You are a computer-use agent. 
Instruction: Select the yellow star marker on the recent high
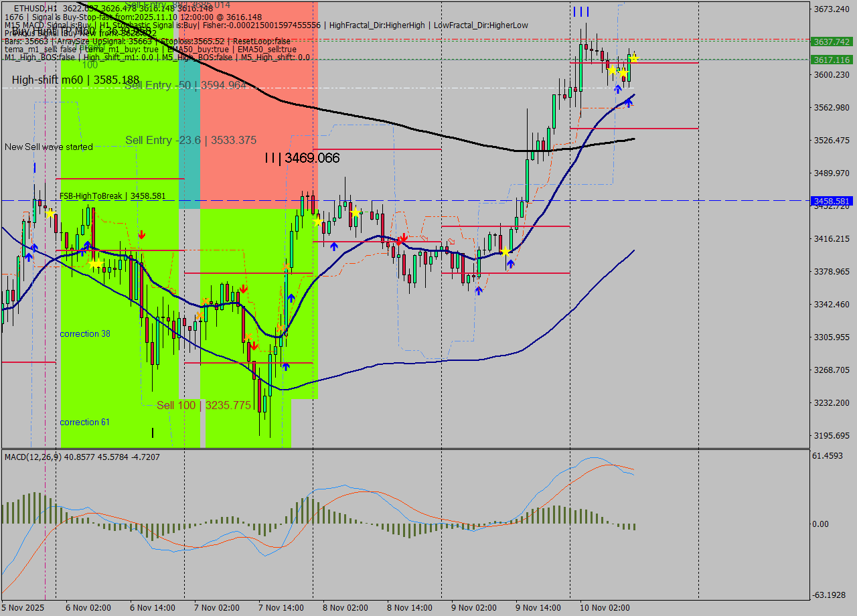click(634, 59)
